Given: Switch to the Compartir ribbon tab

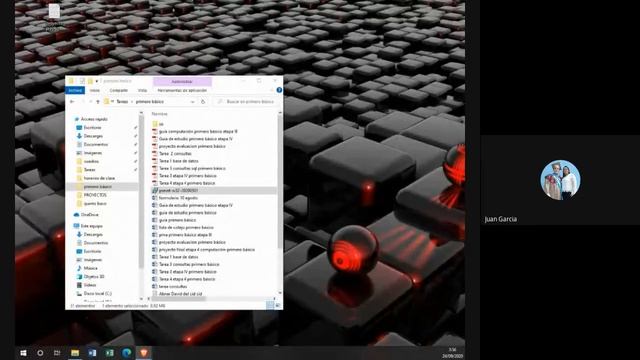Looking at the screenshot, I should pyautogui.click(x=119, y=90).
